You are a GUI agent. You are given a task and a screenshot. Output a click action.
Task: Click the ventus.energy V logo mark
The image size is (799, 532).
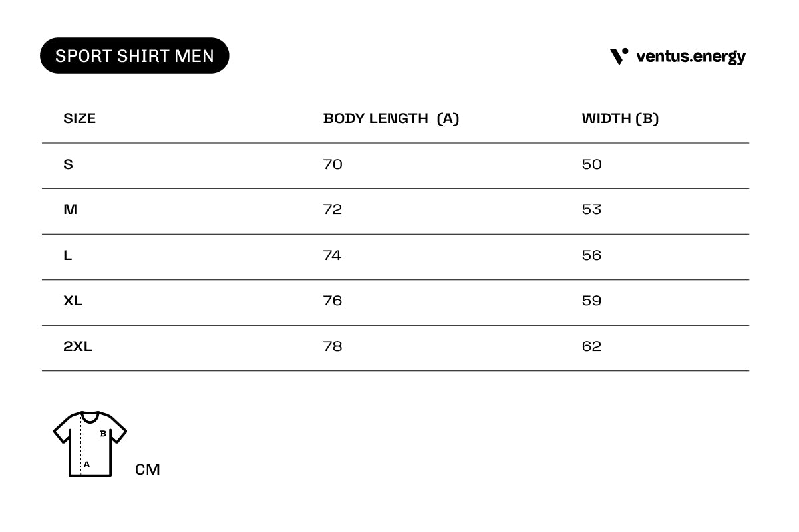click(619, 57)
